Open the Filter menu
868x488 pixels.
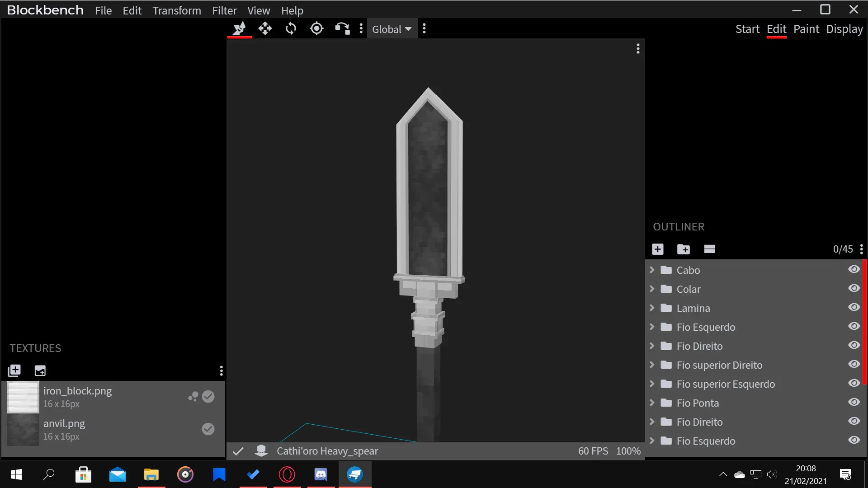[x=224, y=10]
